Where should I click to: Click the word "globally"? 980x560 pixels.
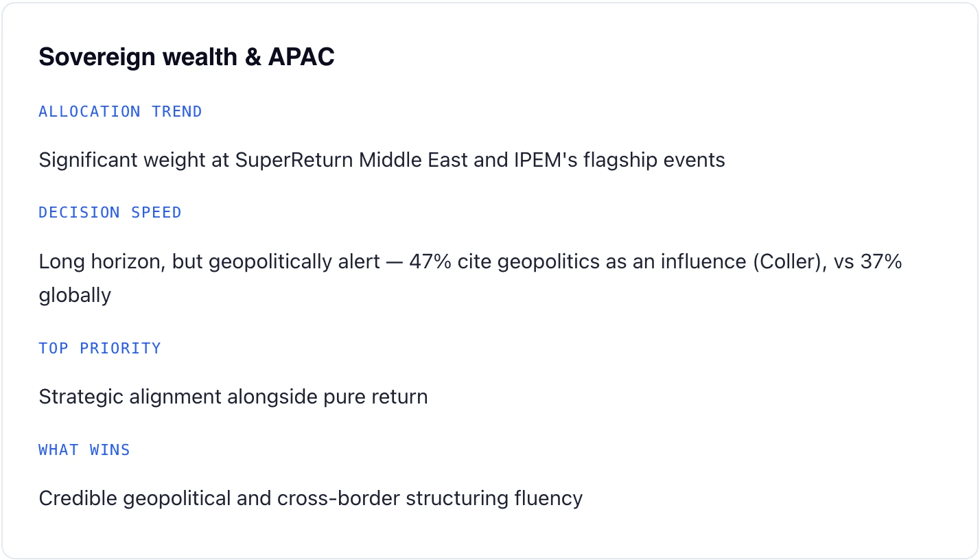point(75,296)
